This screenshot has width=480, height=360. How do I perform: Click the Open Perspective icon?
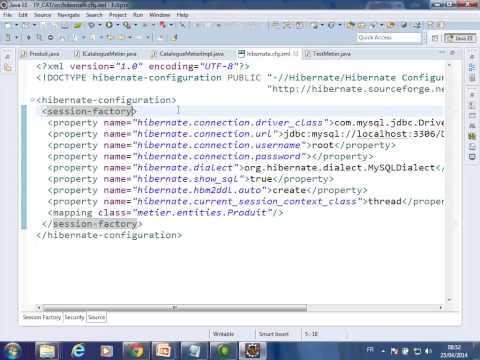tap(435, 38)
